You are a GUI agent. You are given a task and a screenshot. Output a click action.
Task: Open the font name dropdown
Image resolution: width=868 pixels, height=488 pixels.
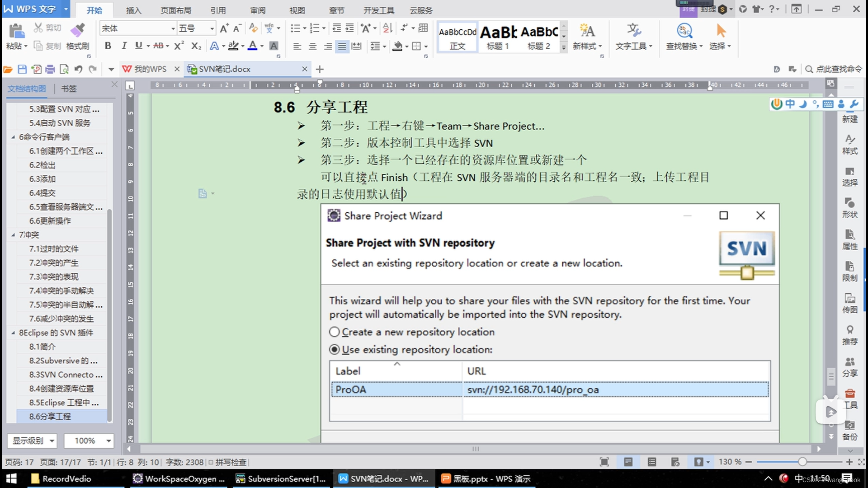click(173, 28)
